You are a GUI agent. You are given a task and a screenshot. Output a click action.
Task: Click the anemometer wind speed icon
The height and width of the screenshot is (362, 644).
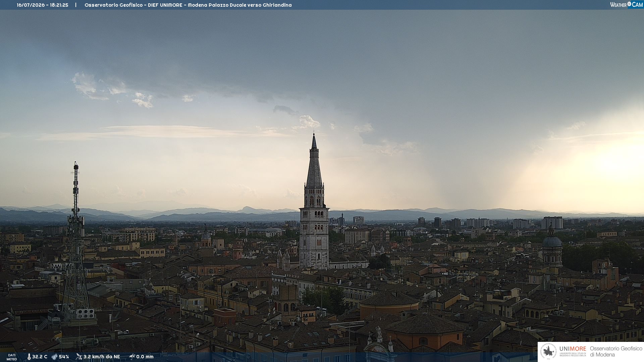coord(79,357)
